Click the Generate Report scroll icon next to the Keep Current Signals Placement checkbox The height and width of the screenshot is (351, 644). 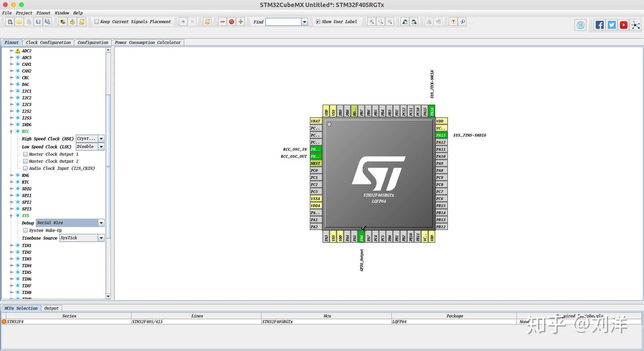pos(82,21)
